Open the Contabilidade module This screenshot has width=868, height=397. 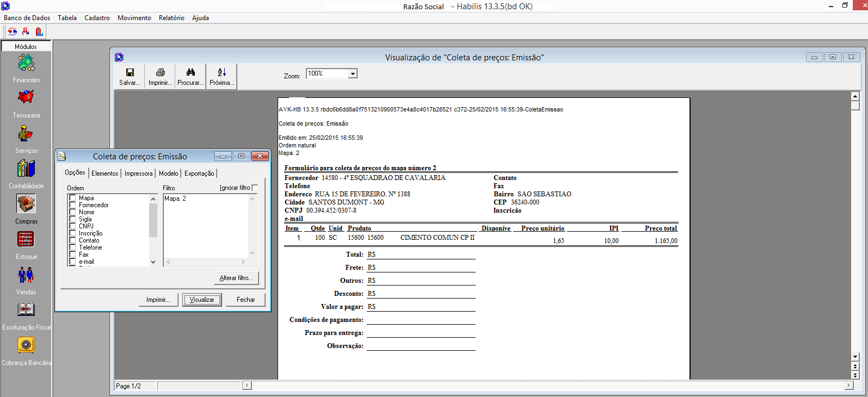click(x=26, y=169)
